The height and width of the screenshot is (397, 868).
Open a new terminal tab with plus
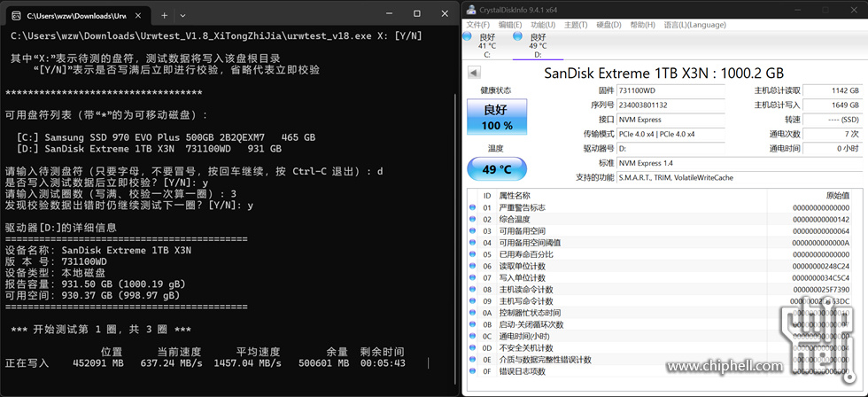tap(164, 15)
